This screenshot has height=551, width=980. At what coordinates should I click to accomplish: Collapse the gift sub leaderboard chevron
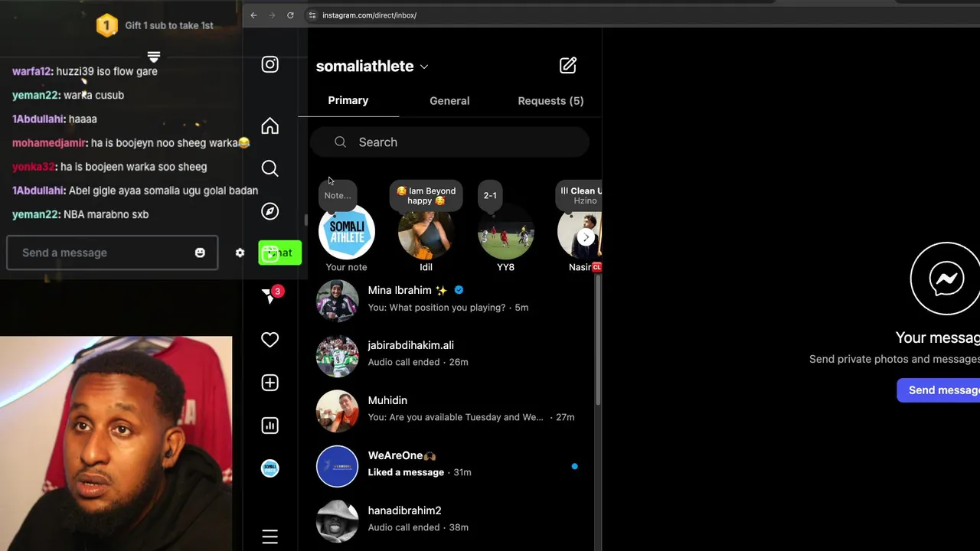pyautogui.click(x=153, y=57)
